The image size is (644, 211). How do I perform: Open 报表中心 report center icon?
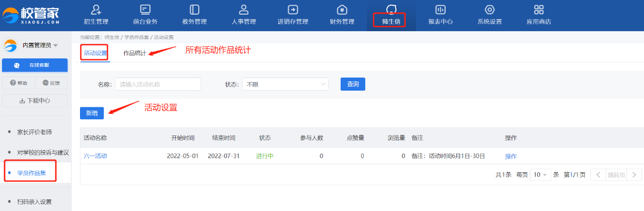pyautogui.click(x=440, y=10)
